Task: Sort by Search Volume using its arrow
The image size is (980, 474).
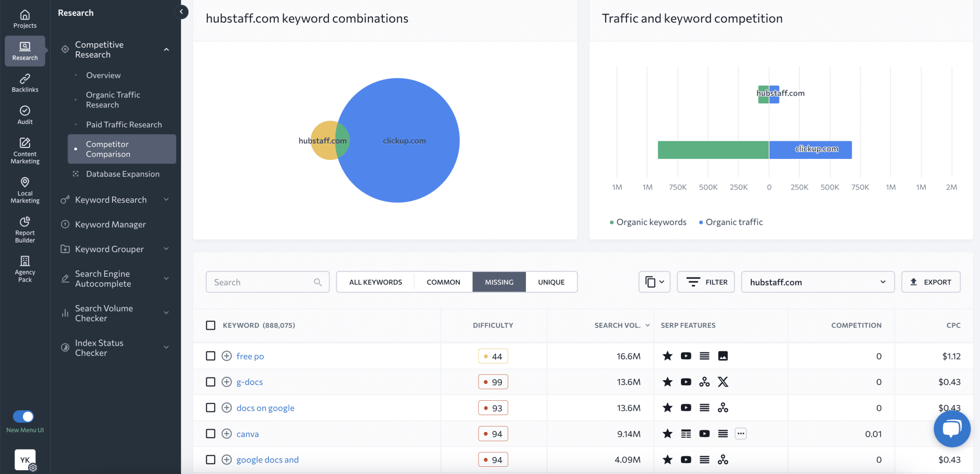Action: 648,325
